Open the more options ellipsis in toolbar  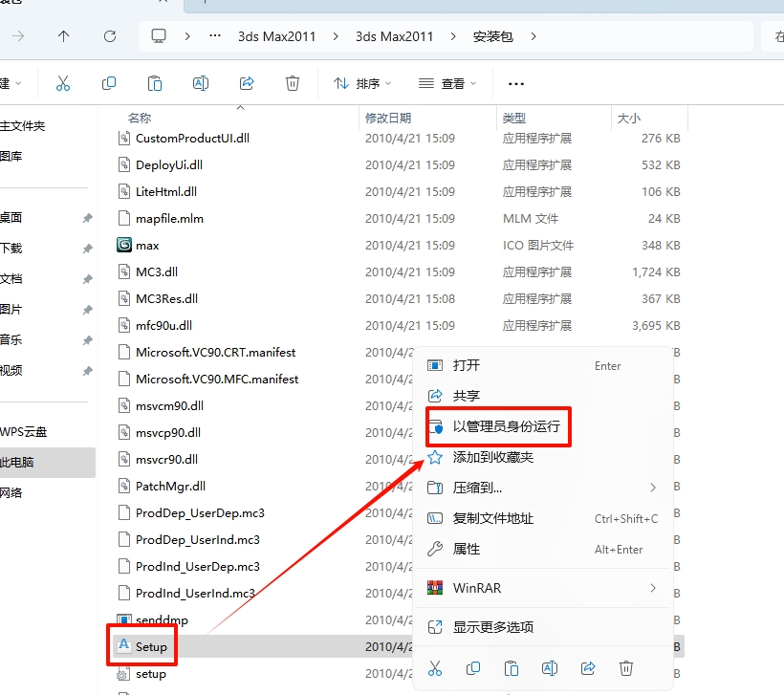tap(516, 84)
